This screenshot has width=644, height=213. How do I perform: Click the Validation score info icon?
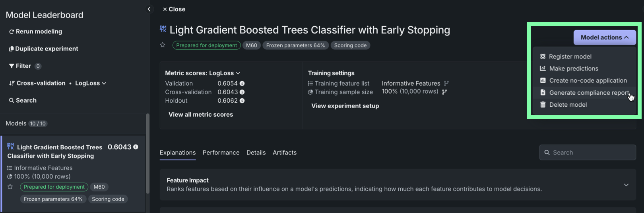[x=242, y=84]
